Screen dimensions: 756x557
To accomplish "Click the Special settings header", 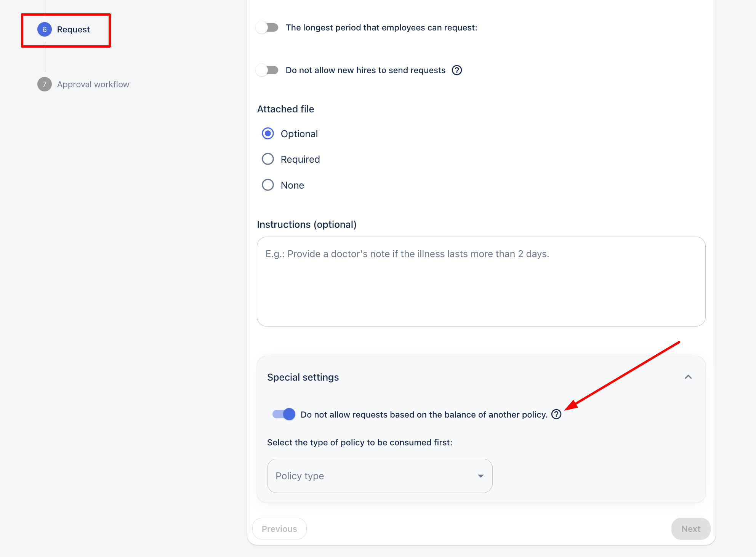I will point(303,377).
